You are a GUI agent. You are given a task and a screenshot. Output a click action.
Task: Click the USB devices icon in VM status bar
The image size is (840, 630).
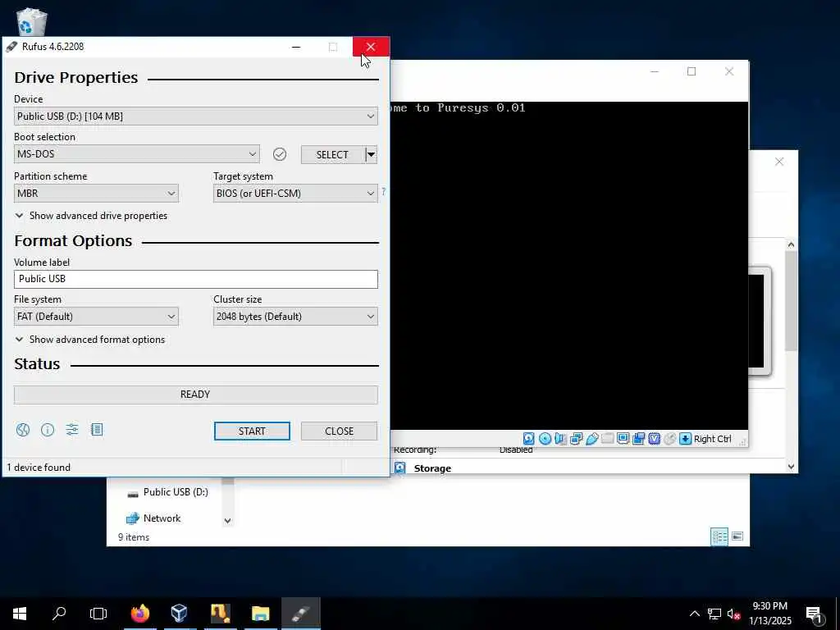pyautogui.click(x=592, y=439)
